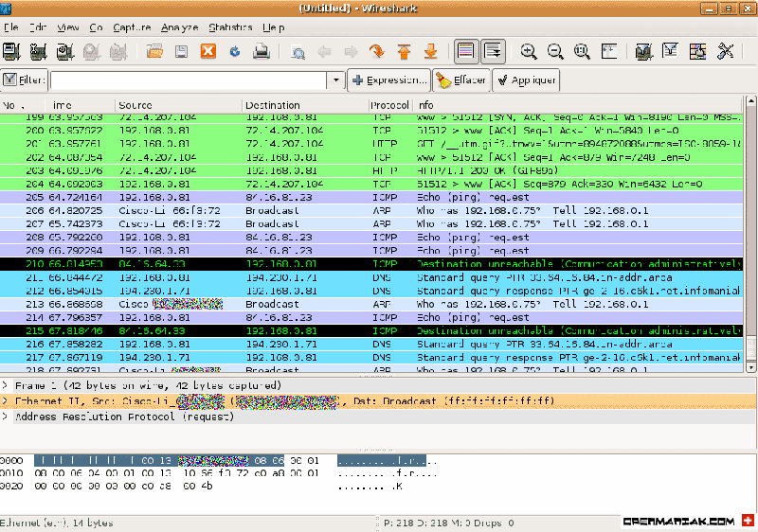Viewport: 758px width, 532px height.
Task: Open the Analyze menu
Action: [180, 27]
